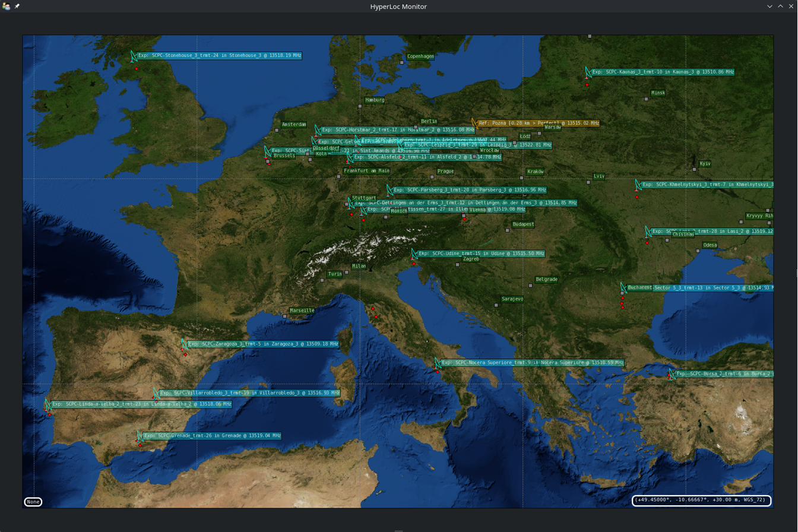
Task: Click the Grenade emitter antenna icon
Action: [x=140, y=436]
